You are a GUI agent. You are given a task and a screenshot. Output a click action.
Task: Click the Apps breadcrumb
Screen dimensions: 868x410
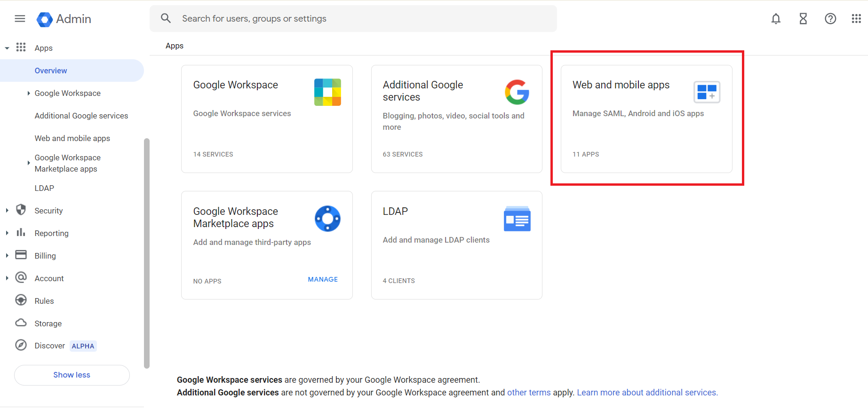(175, 46)
